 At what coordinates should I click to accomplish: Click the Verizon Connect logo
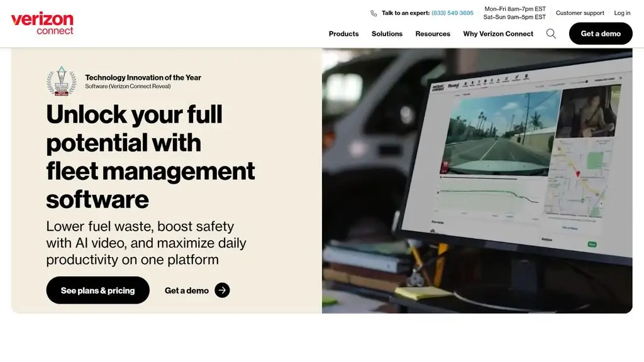tap(42, 24)
